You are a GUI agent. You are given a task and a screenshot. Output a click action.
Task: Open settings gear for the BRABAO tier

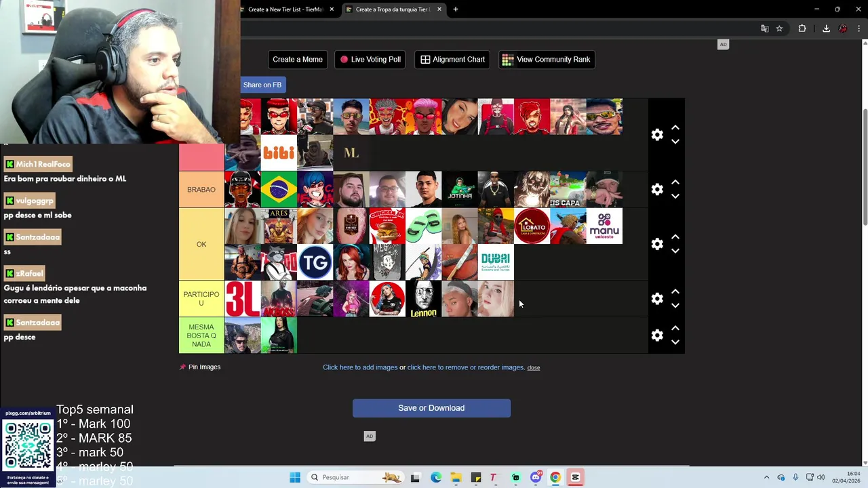(657, 190)
